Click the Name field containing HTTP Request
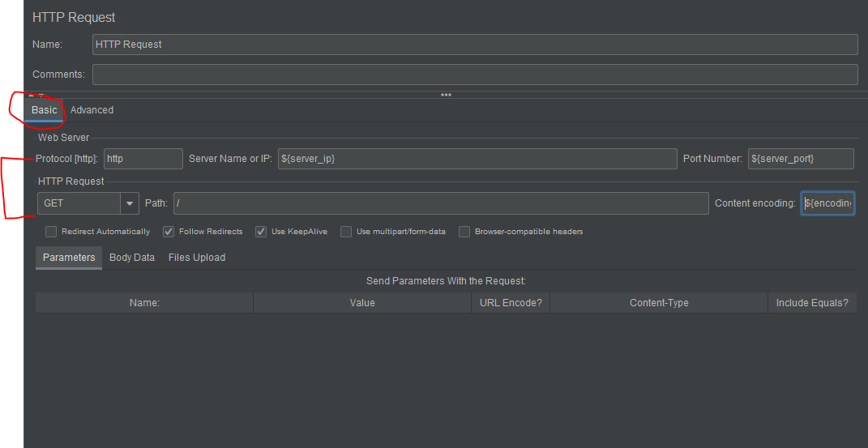 (x=475, y=45)
